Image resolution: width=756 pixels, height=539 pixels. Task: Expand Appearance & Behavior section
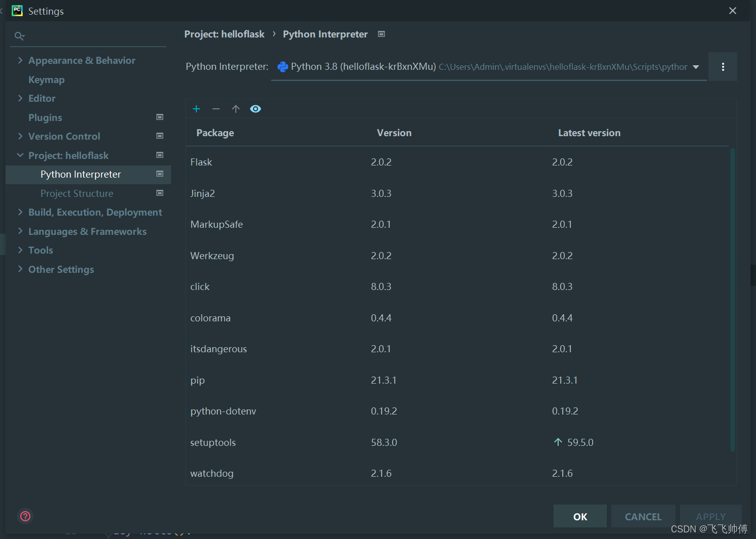(x=20, y=60)
